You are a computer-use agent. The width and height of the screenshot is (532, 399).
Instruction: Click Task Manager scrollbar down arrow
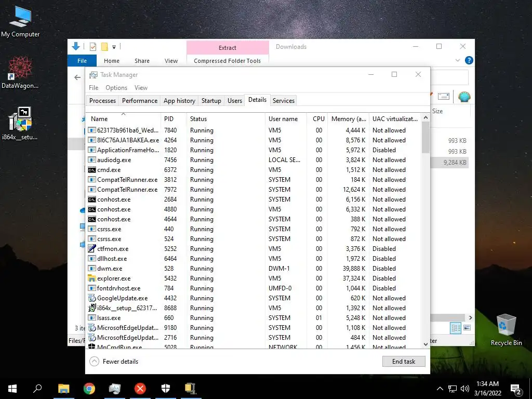point(425,344)
